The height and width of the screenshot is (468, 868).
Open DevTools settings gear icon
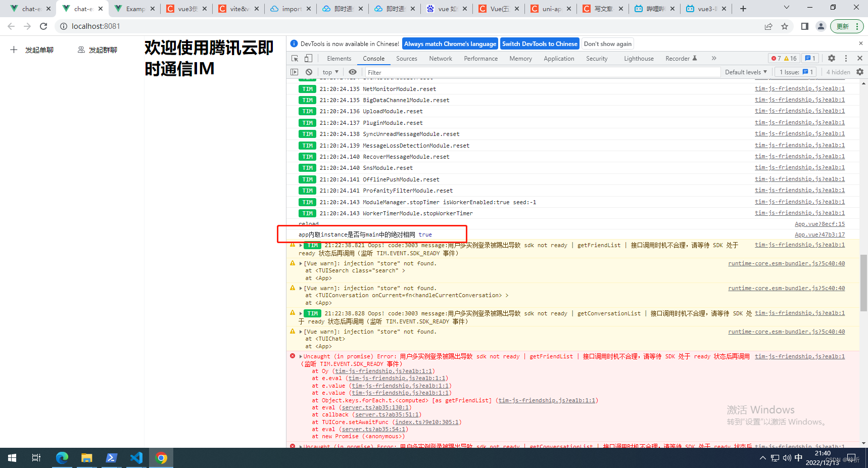pos(832,58)
